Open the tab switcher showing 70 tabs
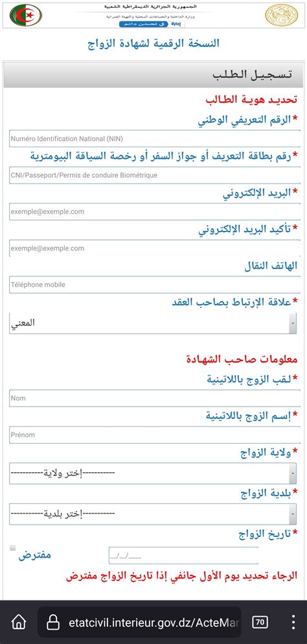This screenshot has height=644, width=307. point(259,622)
